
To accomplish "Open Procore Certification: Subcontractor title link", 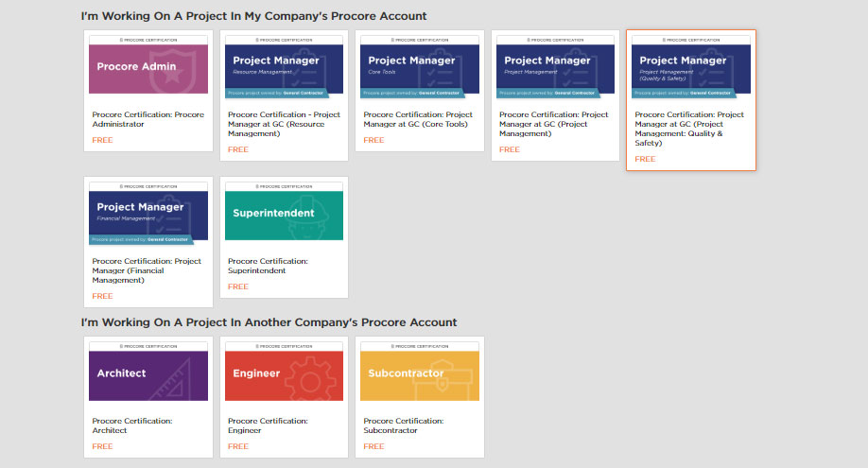I will pyautogui.click(x=404, y=425).
